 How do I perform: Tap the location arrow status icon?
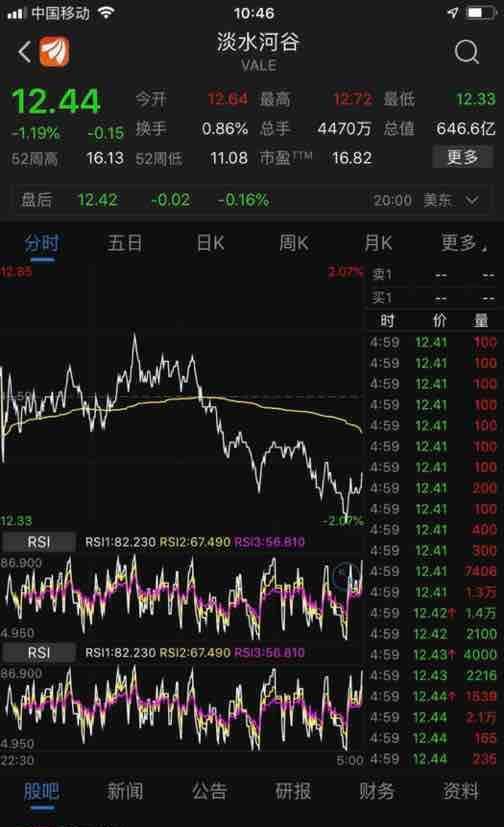pyautogui.click(x=452, y=12)
